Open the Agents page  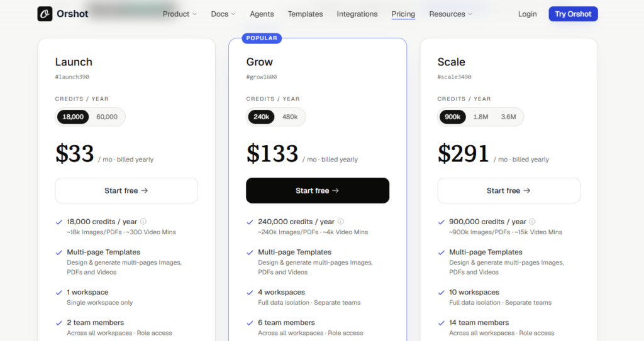pos(262,14)
